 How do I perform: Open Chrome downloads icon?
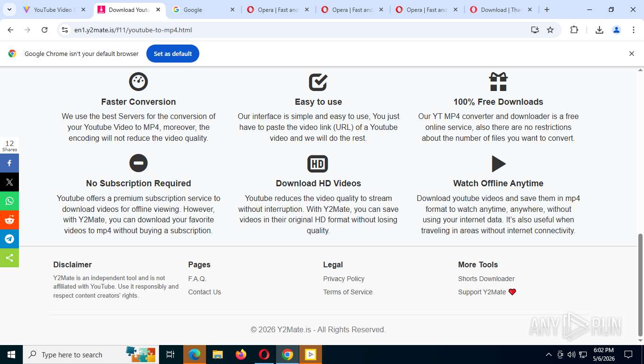point(599,30)
